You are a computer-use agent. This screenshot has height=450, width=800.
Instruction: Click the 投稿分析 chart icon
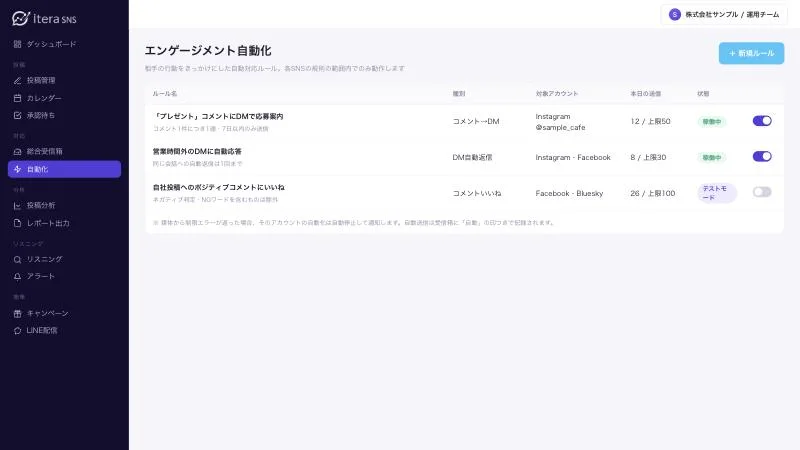pyautogui.click(x=17, y=206)
